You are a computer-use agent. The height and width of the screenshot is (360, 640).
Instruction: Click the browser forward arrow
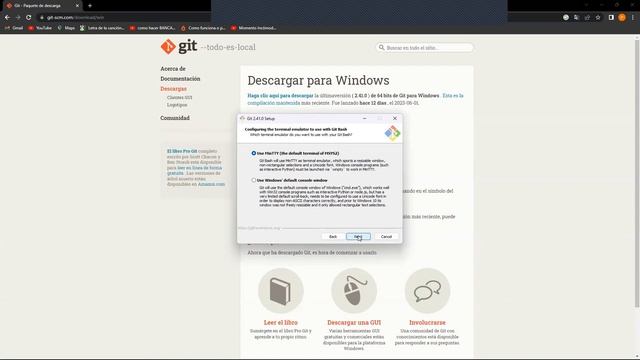point(18,18)
